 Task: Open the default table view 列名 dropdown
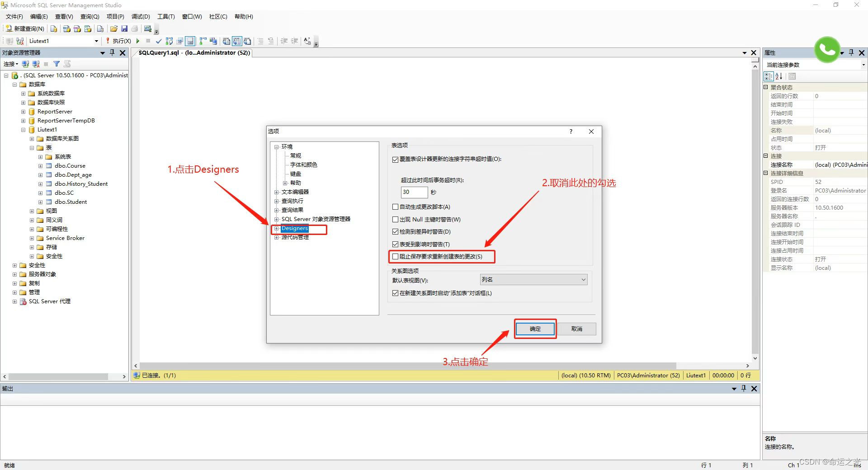point(533,280)
